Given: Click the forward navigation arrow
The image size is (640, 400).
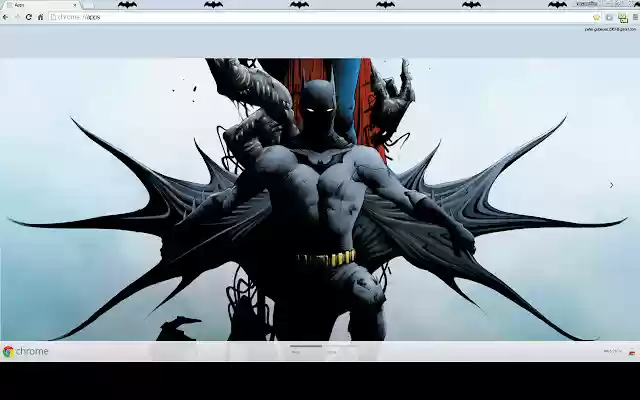Looking at the screenshot, I should tap(17, 17).
